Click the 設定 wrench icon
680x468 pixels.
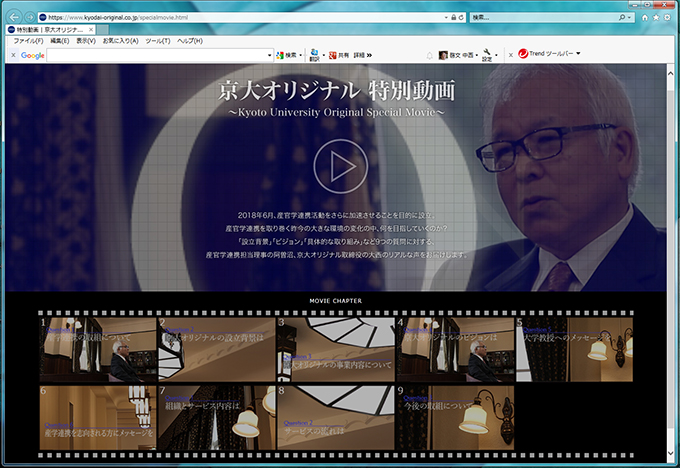487,55
